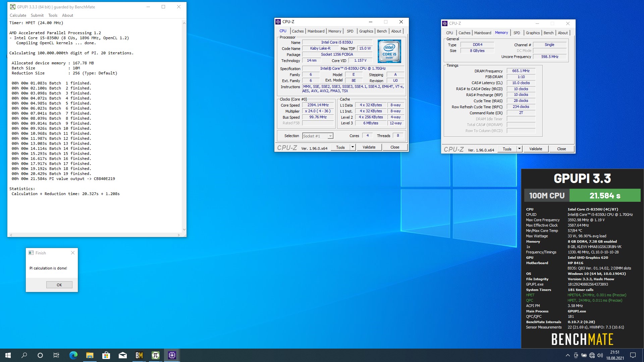Open network icon in system tray
The height and width of the screenshot is (362, 644).
pos(592,355)
